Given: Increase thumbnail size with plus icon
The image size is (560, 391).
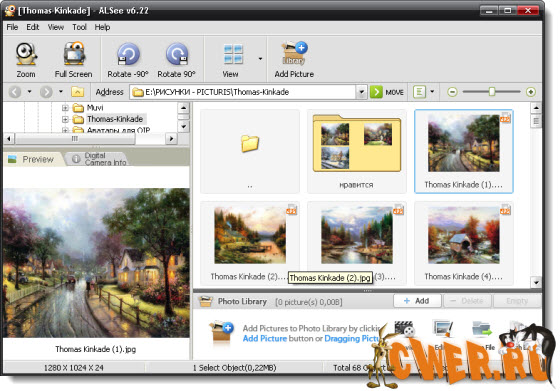Looking at the screenshot, I should [x=531, y=92].
